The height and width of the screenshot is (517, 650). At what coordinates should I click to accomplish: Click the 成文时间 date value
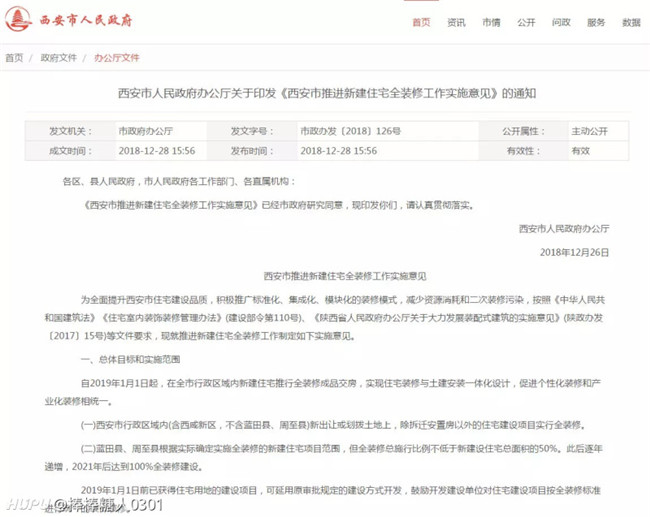click(x=156, y=150)
